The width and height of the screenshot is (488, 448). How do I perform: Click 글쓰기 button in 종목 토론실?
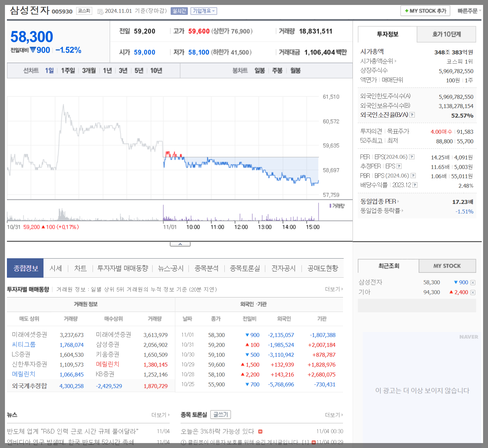pyautogui.click(x=220, y=414)
